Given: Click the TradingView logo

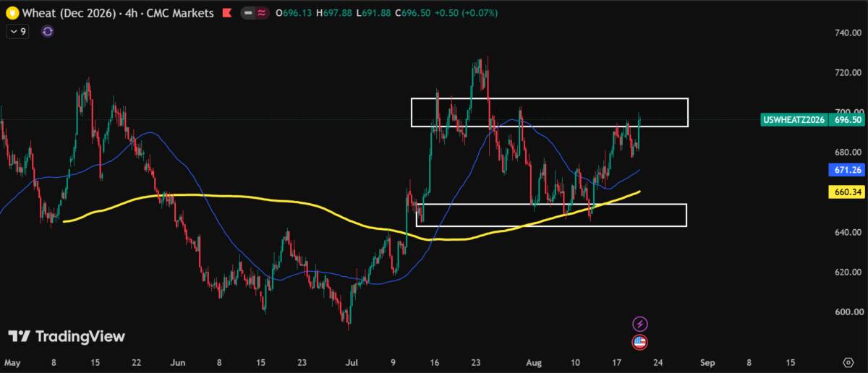Looking at the screenshot, I should pyautogui.click(x=67, y=337).
